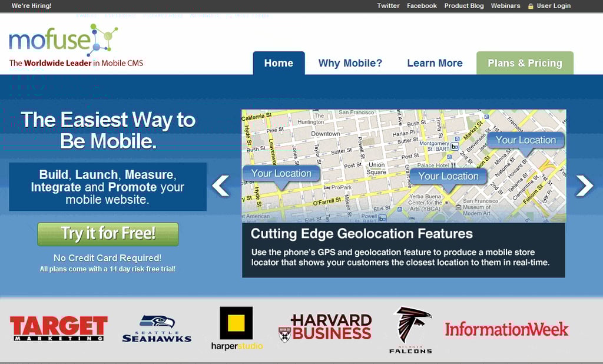The width and height of the screenshot is (603, 364).
Task: Click the Atlanta Falcons logo
Action: [412, 329]
